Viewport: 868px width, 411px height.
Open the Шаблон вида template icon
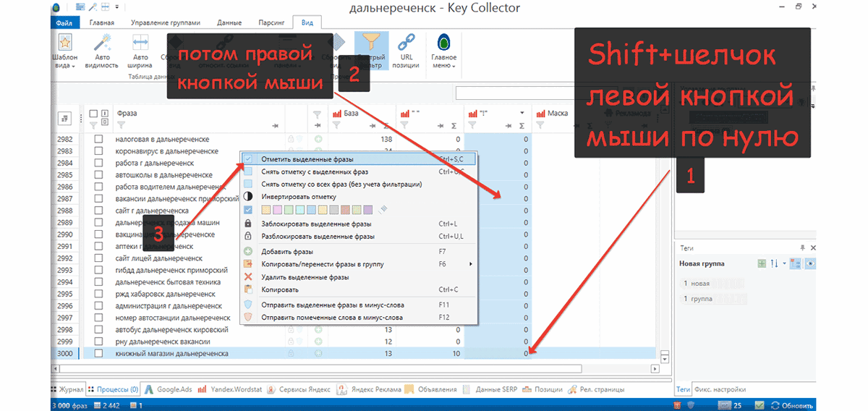pos(64,42)
